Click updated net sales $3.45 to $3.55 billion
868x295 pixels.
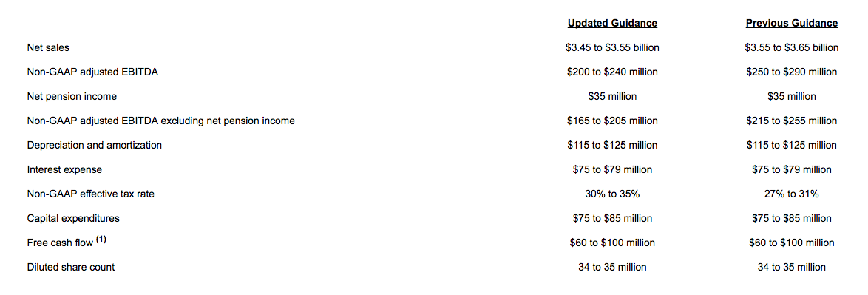pyautogui.click(x=612, y=47)
